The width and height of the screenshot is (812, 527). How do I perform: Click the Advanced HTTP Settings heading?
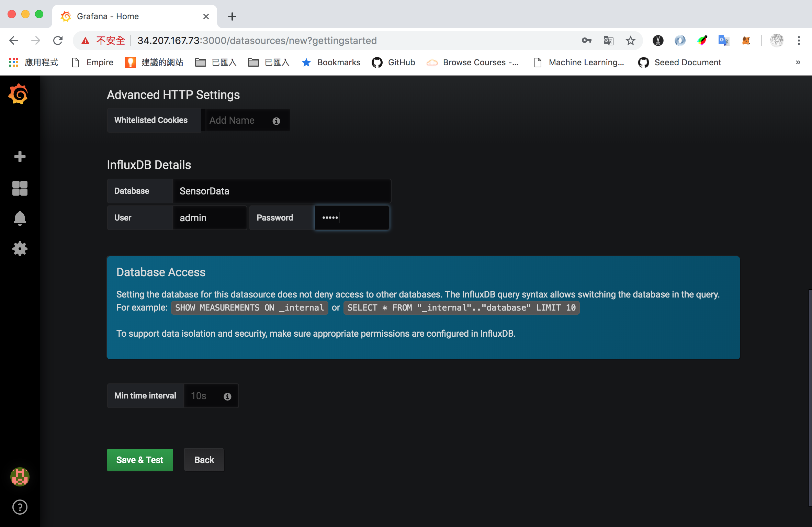(x=173, y=95)
